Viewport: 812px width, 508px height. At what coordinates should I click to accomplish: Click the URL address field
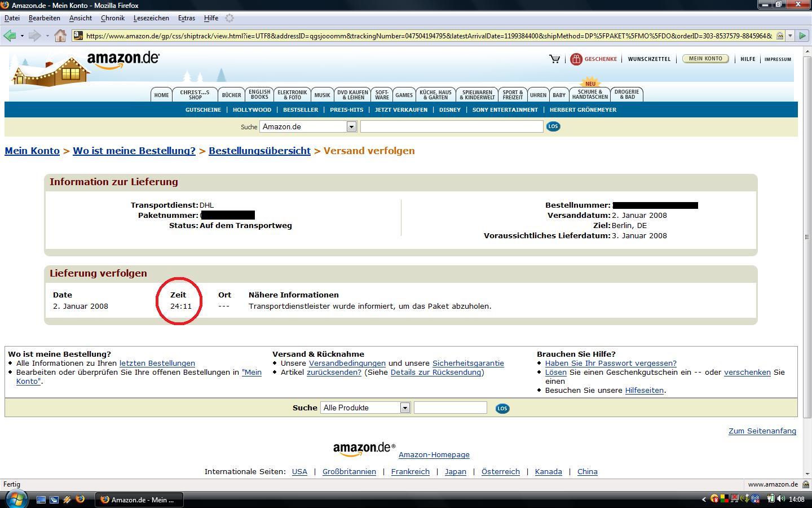[x=429, y=36]
